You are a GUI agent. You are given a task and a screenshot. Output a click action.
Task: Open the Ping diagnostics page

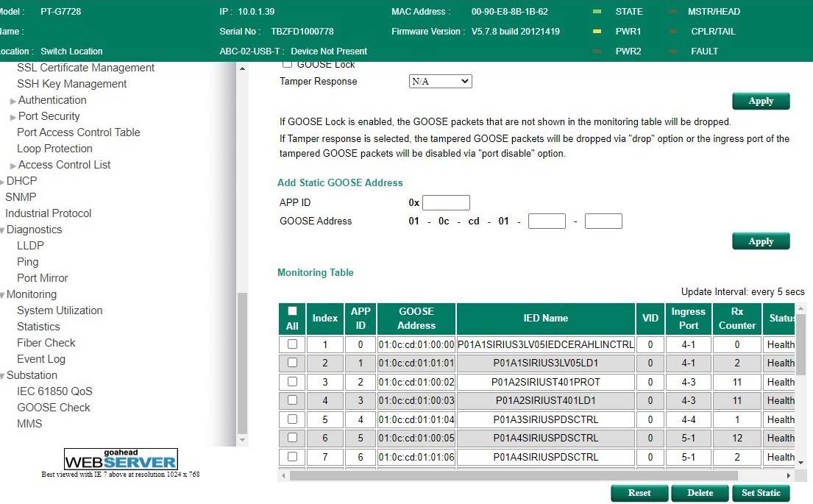coord(27,262)
